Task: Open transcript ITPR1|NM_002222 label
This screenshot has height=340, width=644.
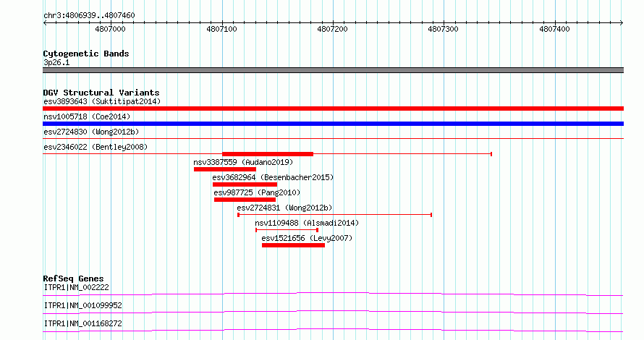Action: (x=77, y=287)
